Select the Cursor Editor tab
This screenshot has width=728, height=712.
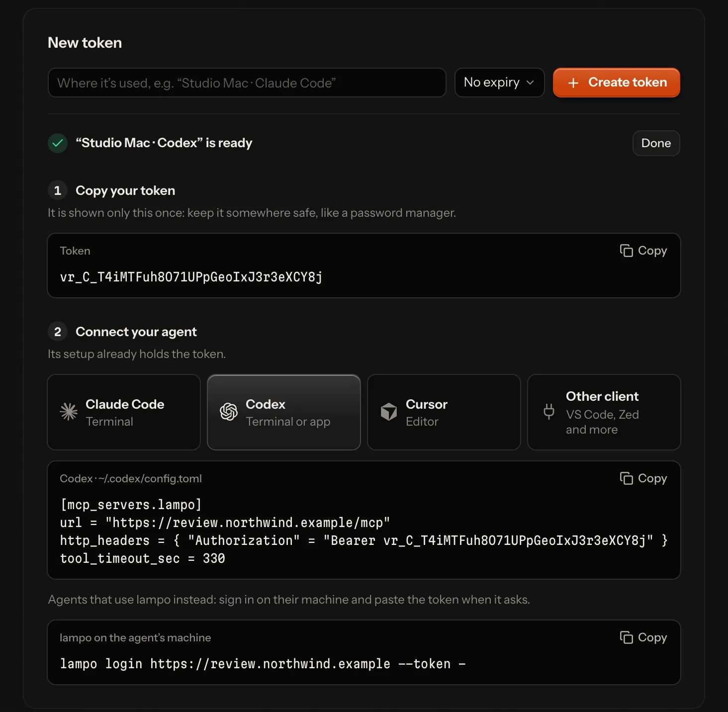click(444, 412)
